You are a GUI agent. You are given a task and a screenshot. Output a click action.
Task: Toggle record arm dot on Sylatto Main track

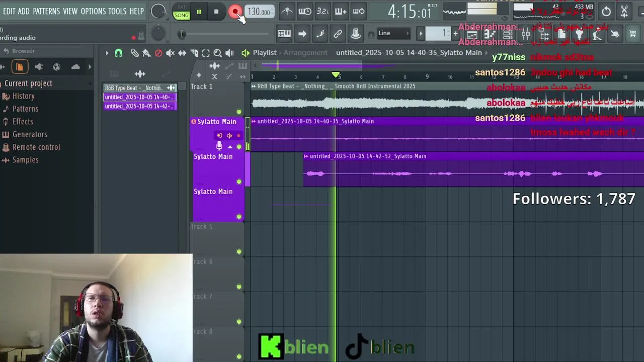tap(238, 135)
